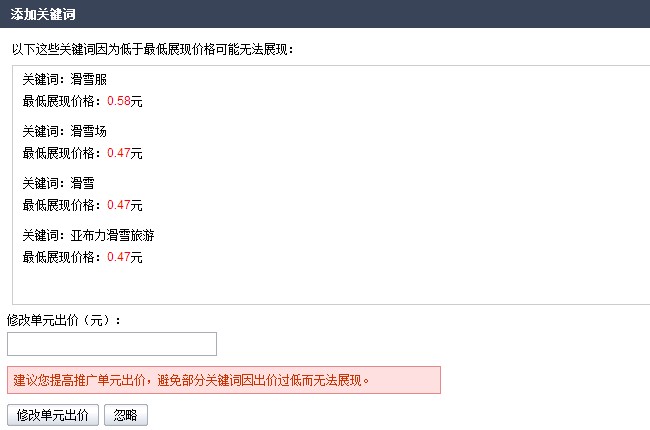Focus the unit bid price input field
This screenshot has width=650, height=430.
(112, 344)
